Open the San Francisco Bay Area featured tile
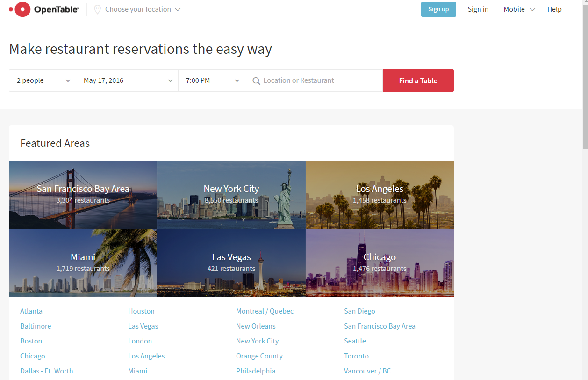 83,195
